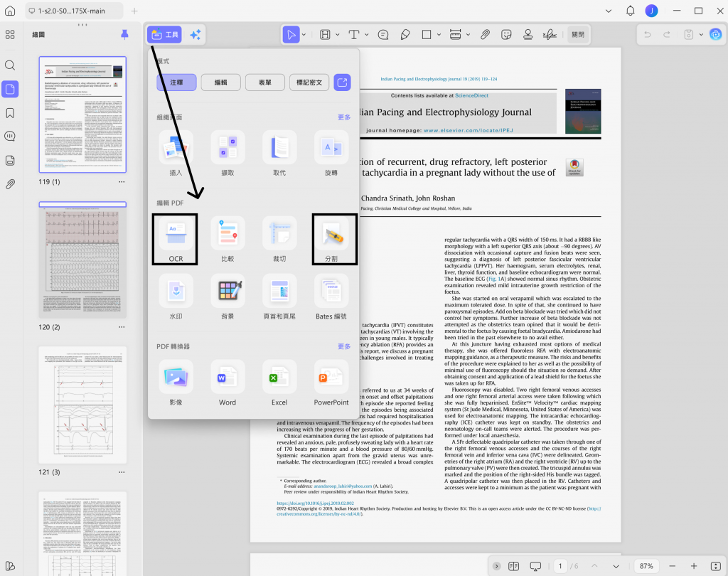Screen dimensions: 728x576
Task: Switch to 標記密文 redact mode
Action: [x=309, y=82]
